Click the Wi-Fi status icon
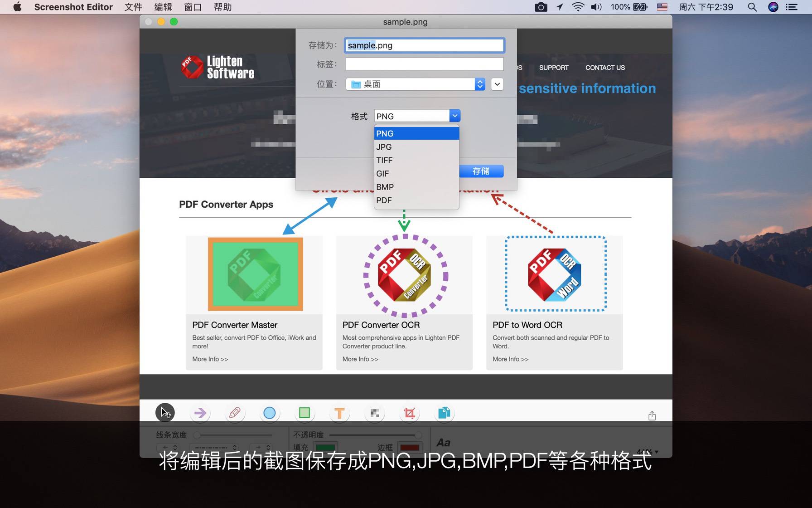812x508 pixels. pyautogui.click(x=578, y=7)
